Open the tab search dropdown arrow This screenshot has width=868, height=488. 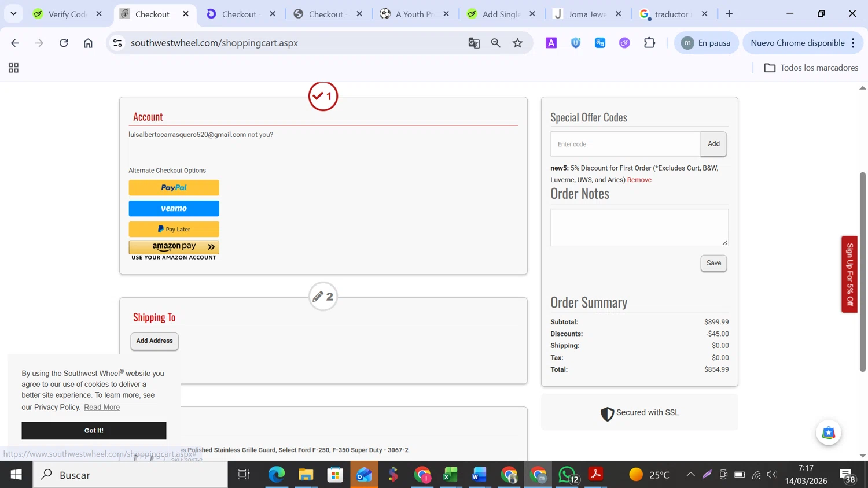(x=13, y=14)
